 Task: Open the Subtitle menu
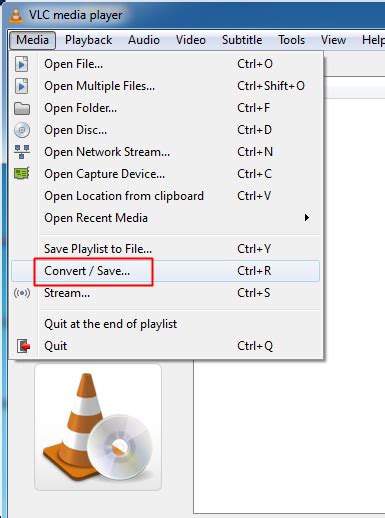click(x=242, y=40)
